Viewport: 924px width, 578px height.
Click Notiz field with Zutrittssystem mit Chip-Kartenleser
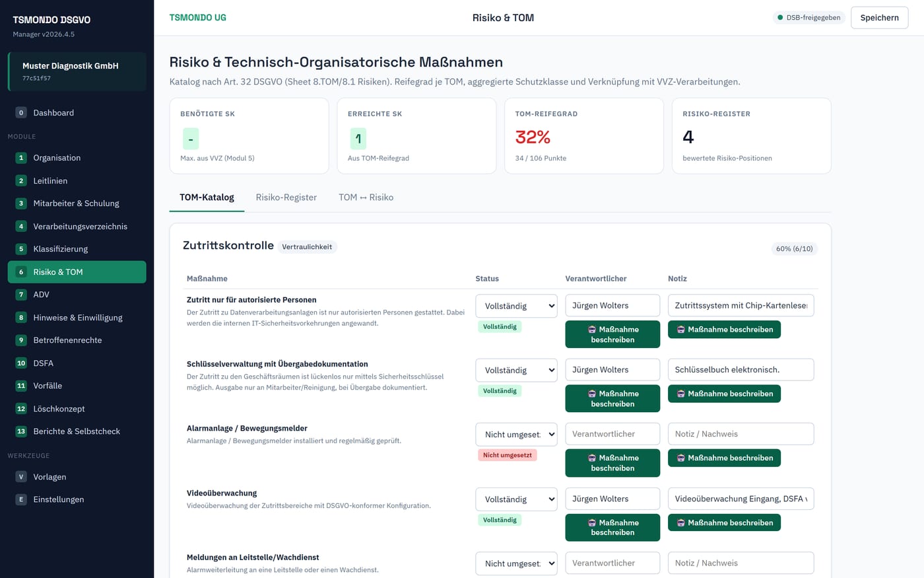pyautogui.click(x=741, y=305)
